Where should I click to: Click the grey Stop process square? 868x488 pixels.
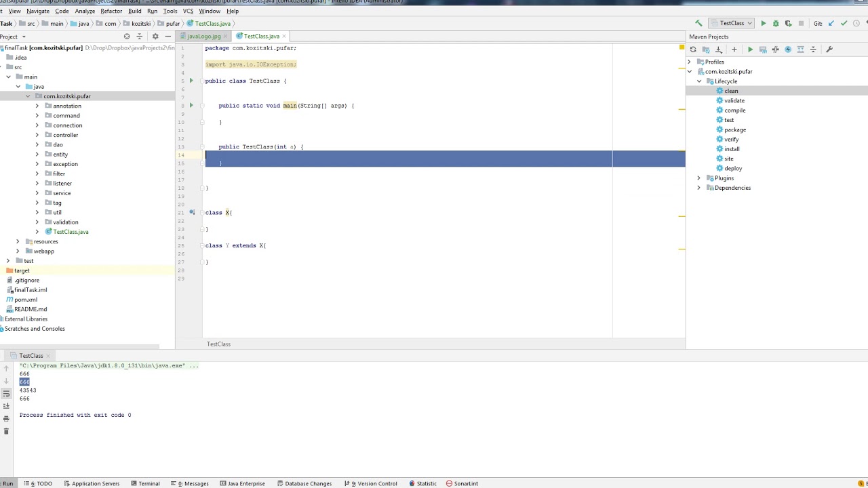tap(801, 23)
